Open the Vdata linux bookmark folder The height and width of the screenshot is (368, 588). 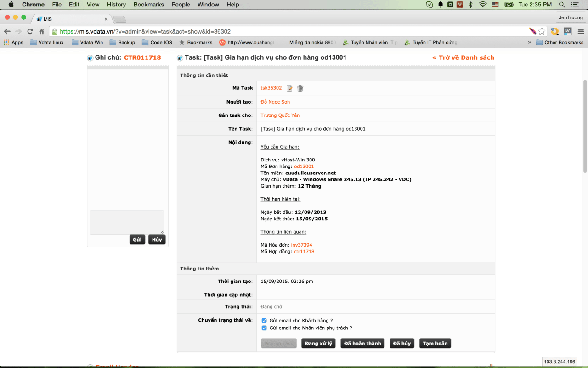point(46,42)
